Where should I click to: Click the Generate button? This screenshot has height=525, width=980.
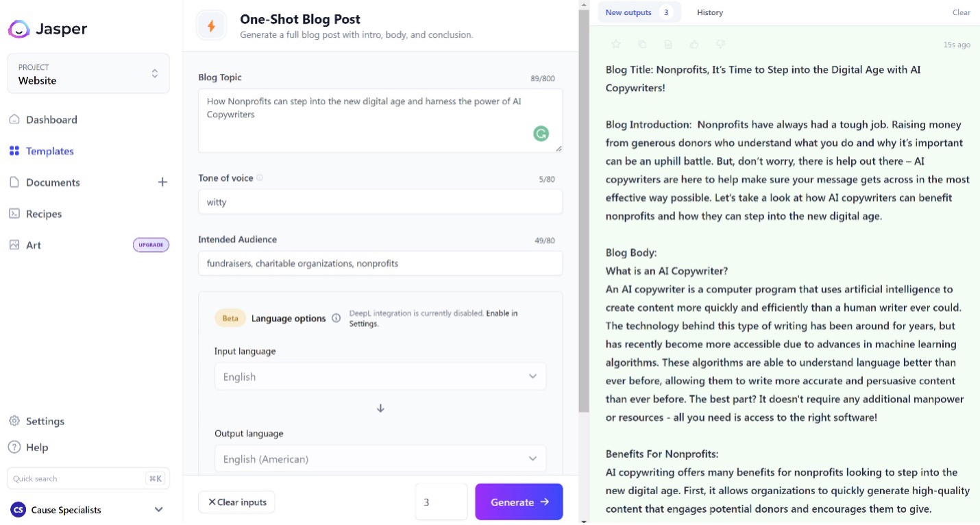pyautogui.click(x=519, y=502)
